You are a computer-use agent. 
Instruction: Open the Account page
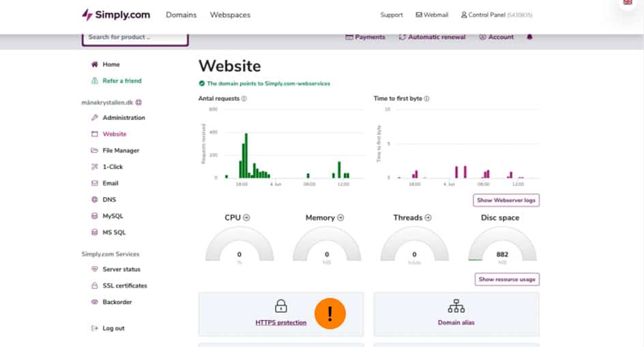(x=496, y=37)
